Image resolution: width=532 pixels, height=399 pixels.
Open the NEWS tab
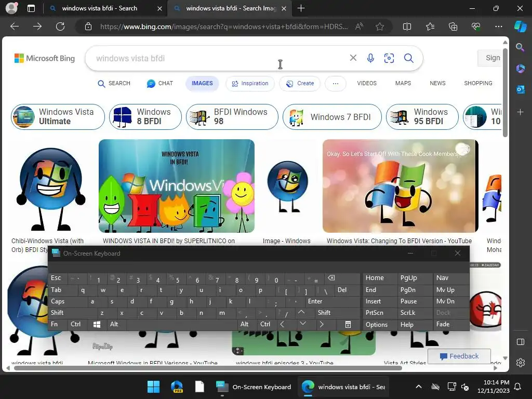tap(437, 84)
